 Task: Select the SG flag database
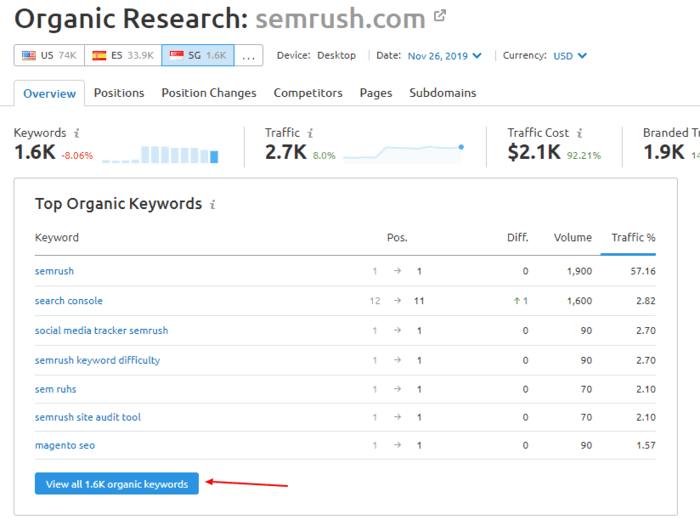(x=198, y=55)
